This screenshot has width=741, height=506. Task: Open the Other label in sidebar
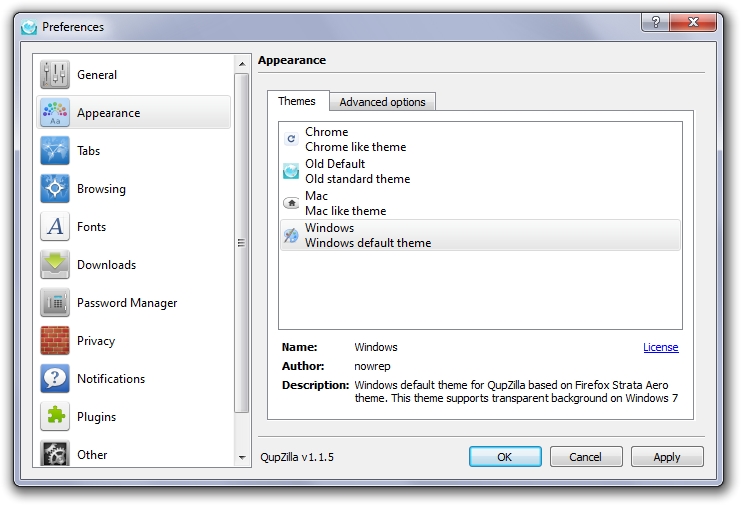[92, 455]
